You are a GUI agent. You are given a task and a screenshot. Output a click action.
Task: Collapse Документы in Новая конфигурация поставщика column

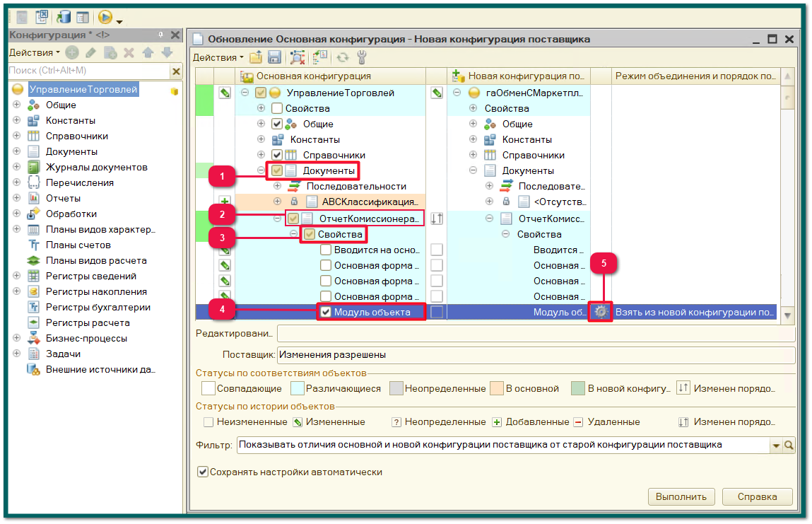click(x=473, y=170)
